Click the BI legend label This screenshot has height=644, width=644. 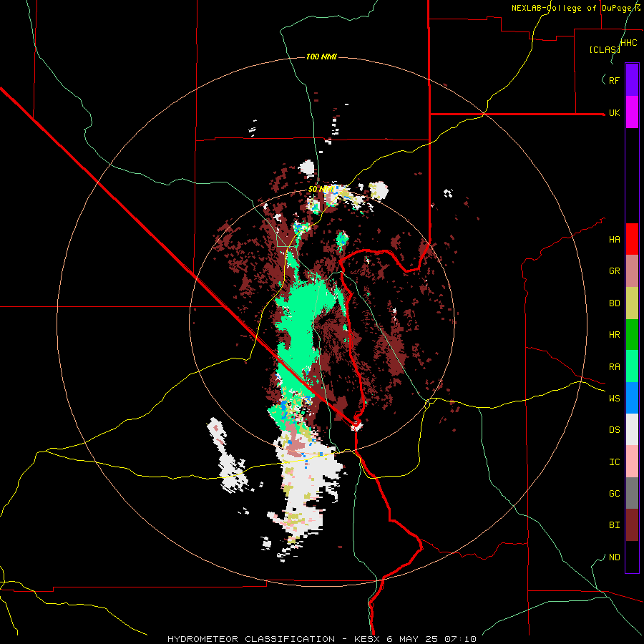pos(614,525)
